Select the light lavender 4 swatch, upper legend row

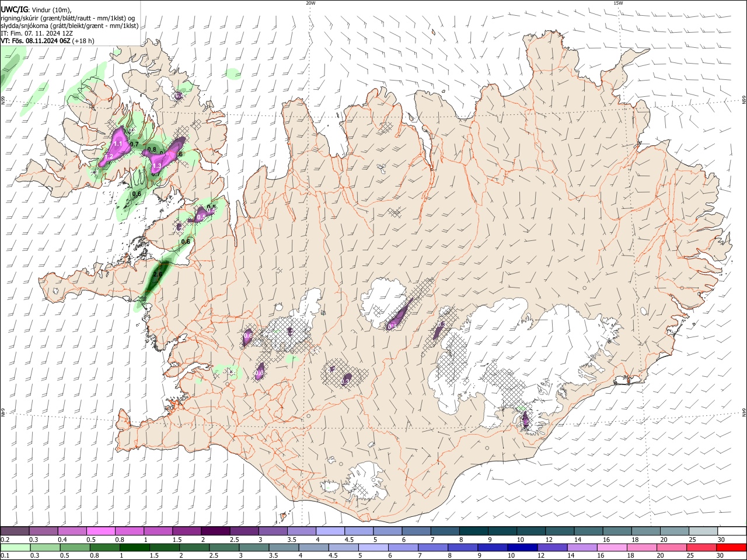coord(329,531)
